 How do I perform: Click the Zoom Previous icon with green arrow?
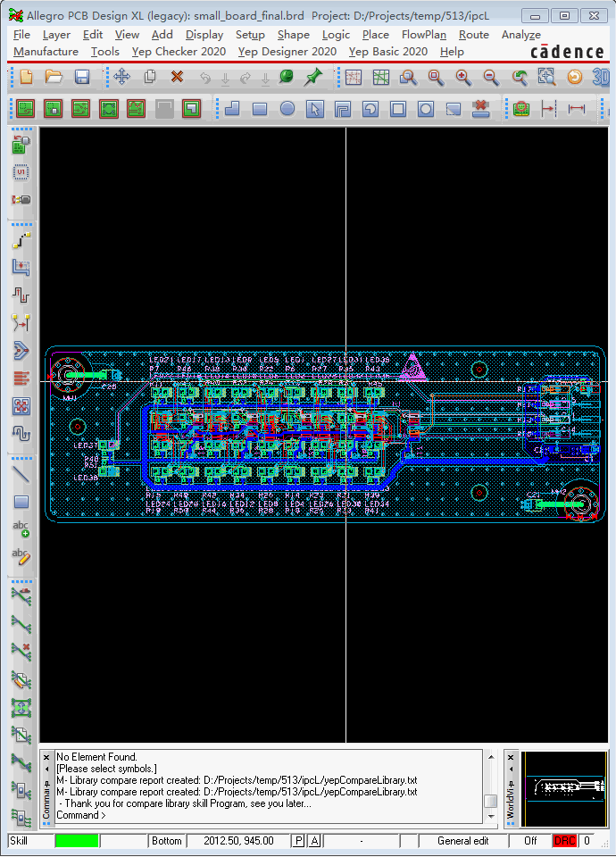coord(520,78)
